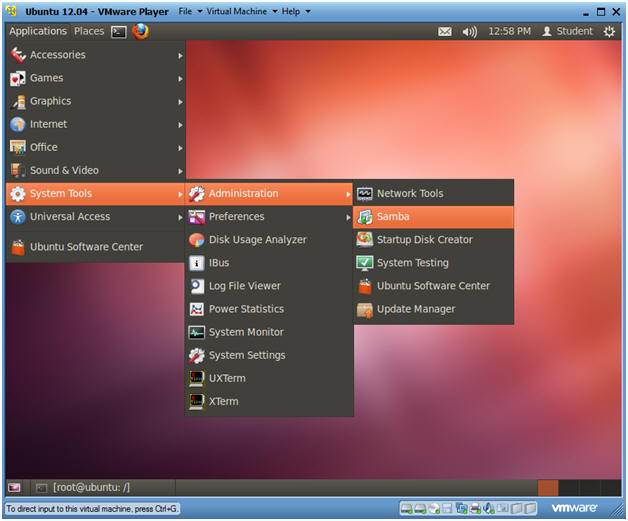Click the Graphics category icon
This screenshot has height=521, width=628.
click(18, 101)
